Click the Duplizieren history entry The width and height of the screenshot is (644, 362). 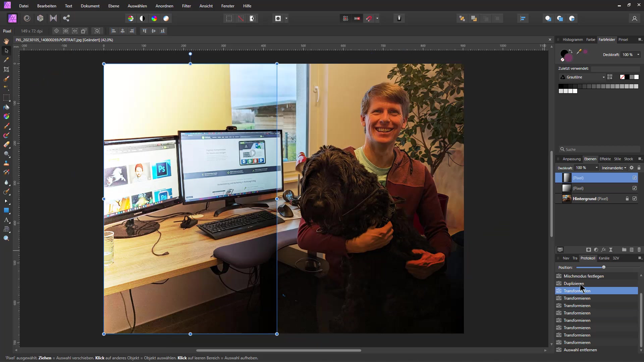coord(574,284)
